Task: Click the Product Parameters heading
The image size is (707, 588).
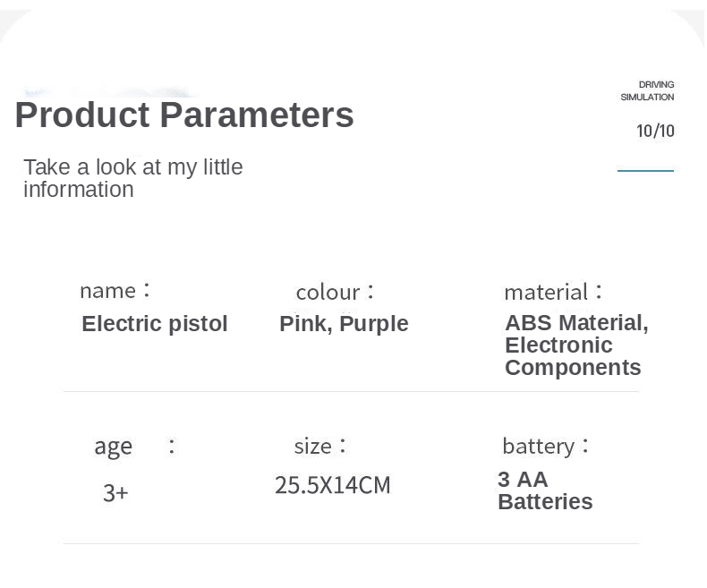Action: pyautogui.click(x=184, y=115)
